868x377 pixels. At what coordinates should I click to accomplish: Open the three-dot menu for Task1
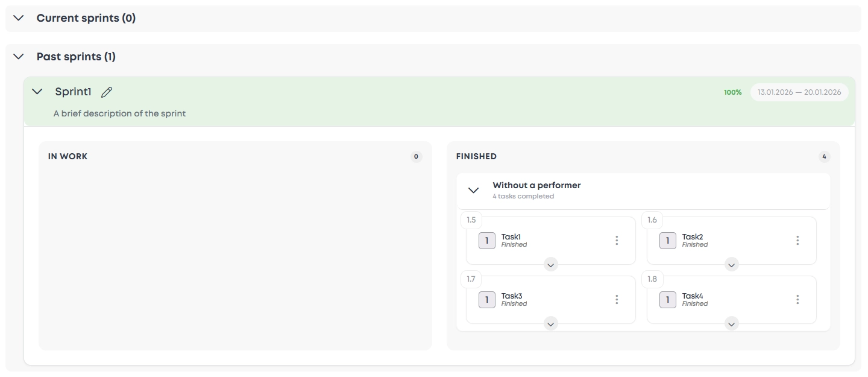click(617, 241)
